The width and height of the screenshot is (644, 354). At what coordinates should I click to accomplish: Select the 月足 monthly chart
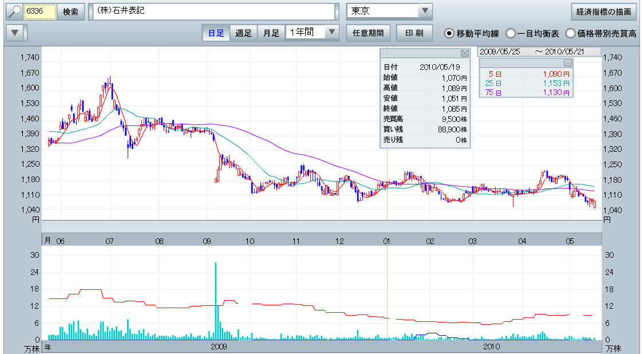point(271,33)
